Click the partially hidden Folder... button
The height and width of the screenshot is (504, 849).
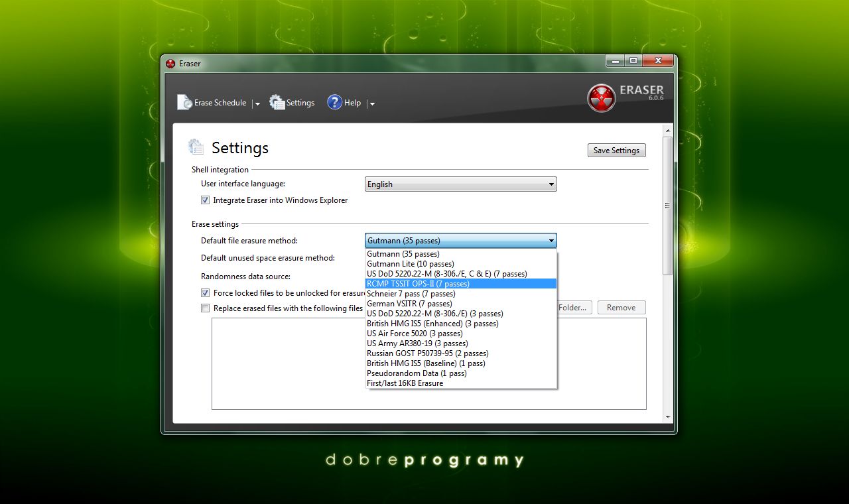pyautogui.click(x=574, y=308)
